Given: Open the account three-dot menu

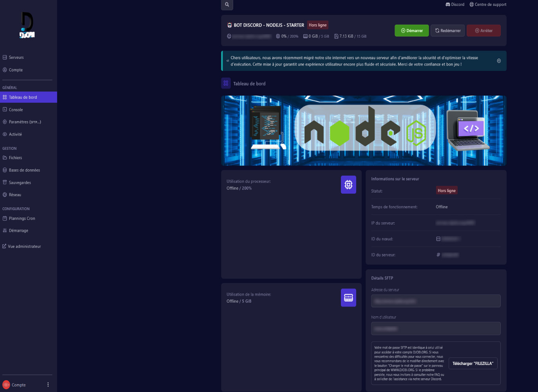Looking at the screenshot, I should pos(48,385).
